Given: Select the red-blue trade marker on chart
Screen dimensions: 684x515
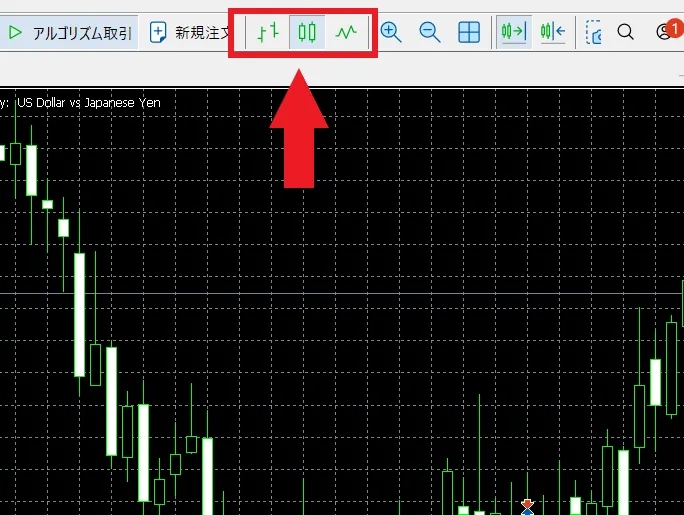Looking at the screenshot, I should [x=528, y=507].
